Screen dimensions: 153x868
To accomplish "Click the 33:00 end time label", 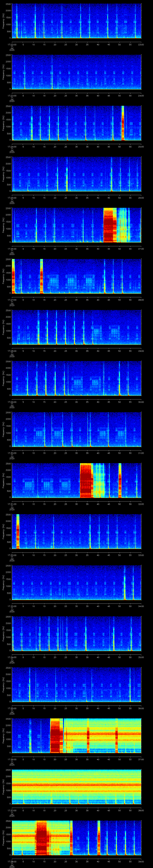I will 141,555.
